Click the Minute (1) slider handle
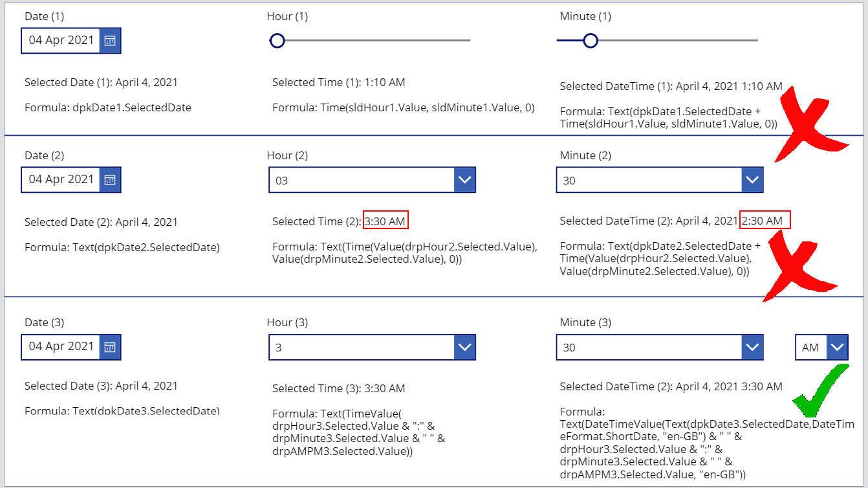The image size is (868, 488). coord(590,41)
